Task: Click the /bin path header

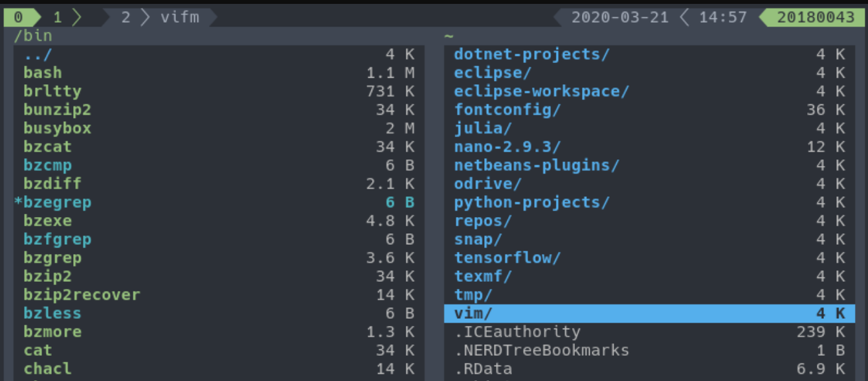Action: [33, 36]
